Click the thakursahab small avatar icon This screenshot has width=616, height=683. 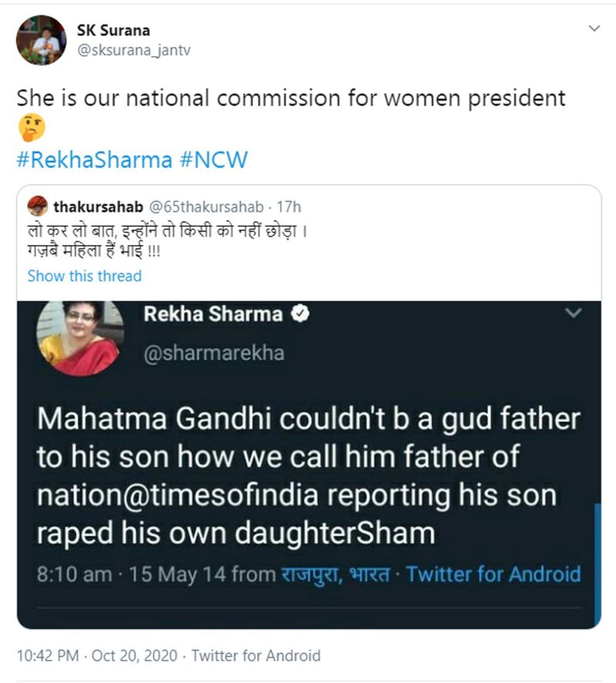click(x=37, y=206)
